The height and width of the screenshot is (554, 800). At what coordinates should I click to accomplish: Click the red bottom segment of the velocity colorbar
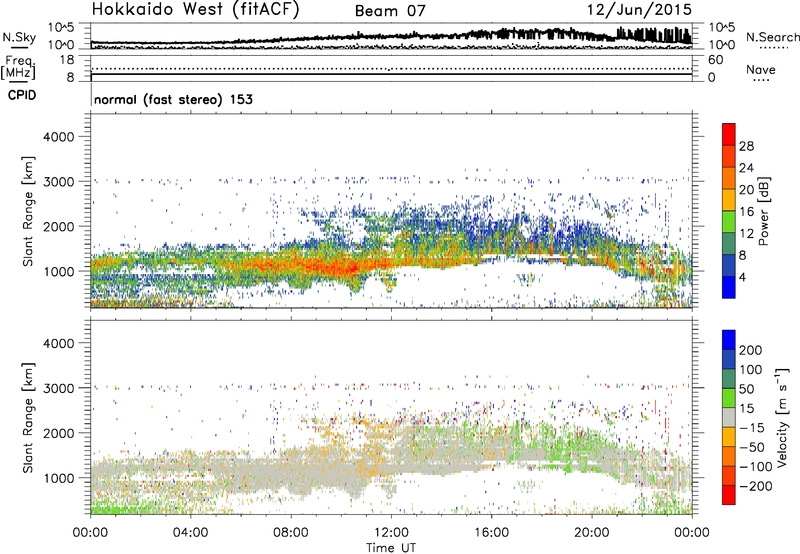click(x=729, y=495)
